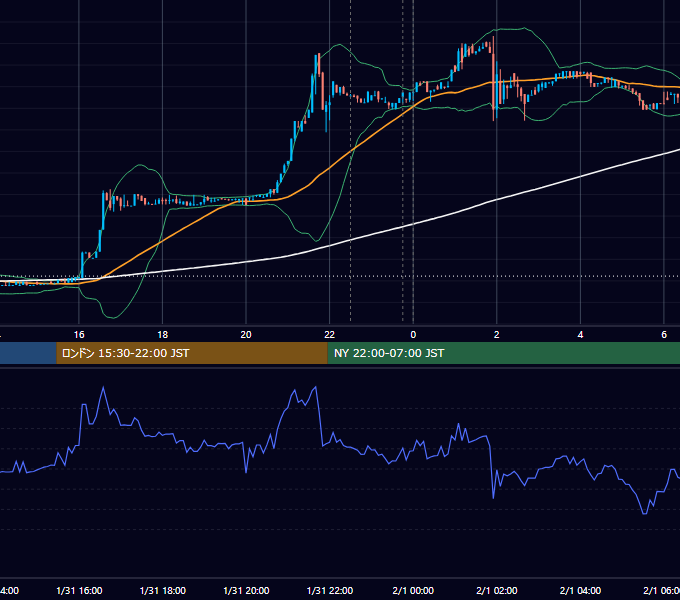Click the 1/31 20:00 date label
The width and height of the screenshot is (680, 600).
point(246,590)
